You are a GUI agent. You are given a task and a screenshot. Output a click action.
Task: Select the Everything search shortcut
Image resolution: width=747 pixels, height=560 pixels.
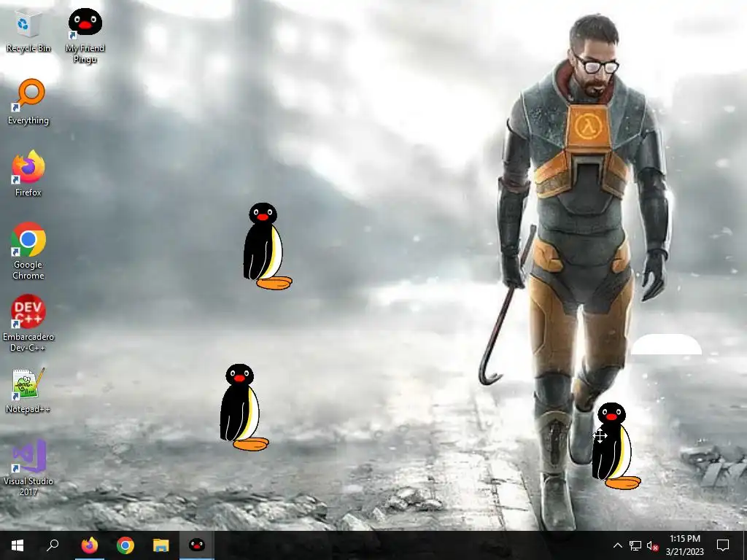(28, 102)
